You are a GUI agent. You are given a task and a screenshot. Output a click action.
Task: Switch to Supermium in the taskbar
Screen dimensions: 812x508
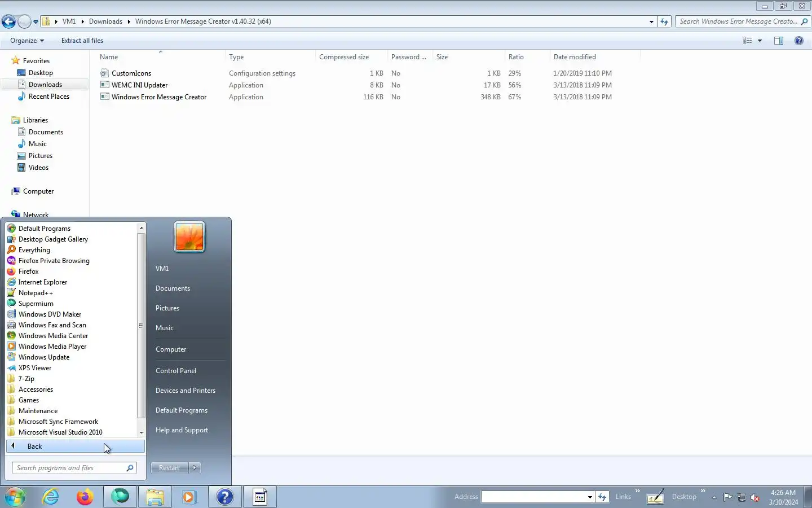120,497
